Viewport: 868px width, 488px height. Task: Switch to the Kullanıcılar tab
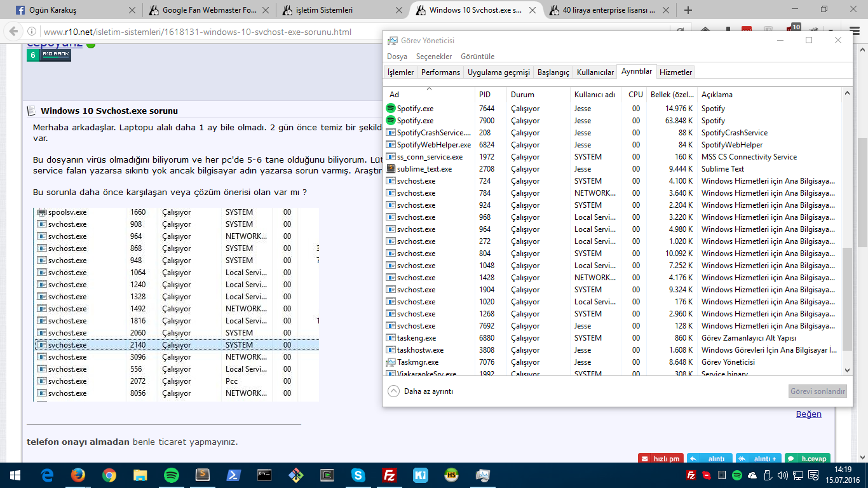595,72
